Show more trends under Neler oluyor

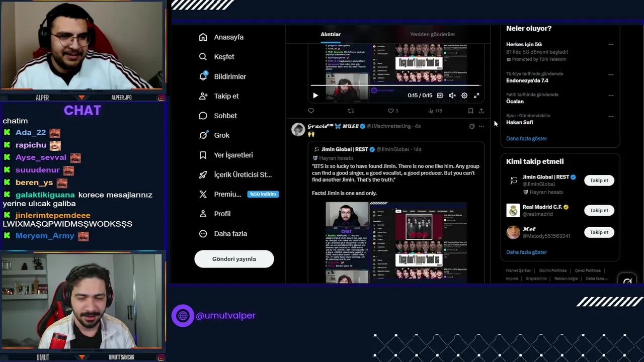pyautogui.click(x=526, y=138)
